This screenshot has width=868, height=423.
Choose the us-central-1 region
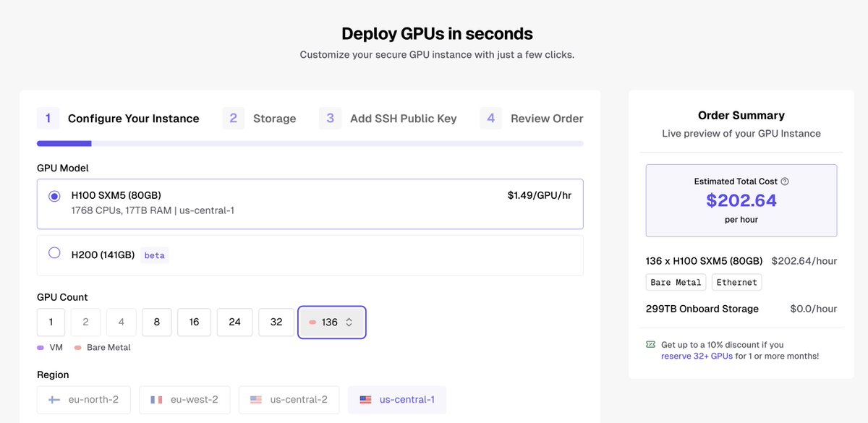point(397,400)
